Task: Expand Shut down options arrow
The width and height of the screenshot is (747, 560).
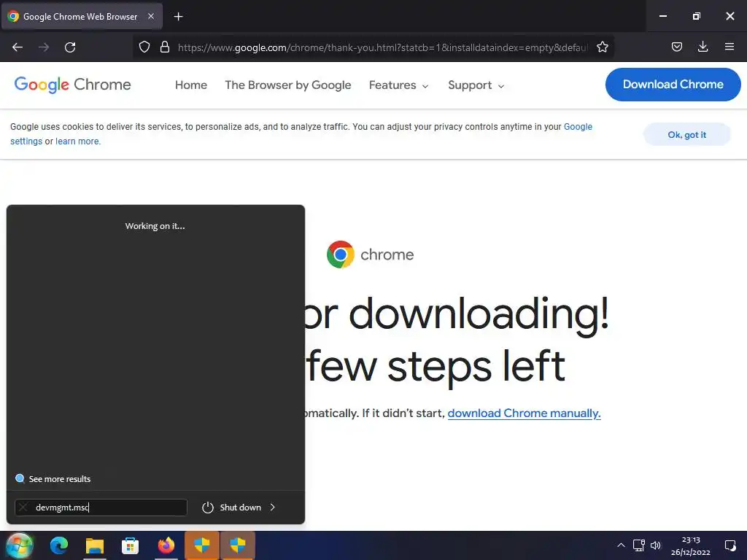Action: [273, 507]
